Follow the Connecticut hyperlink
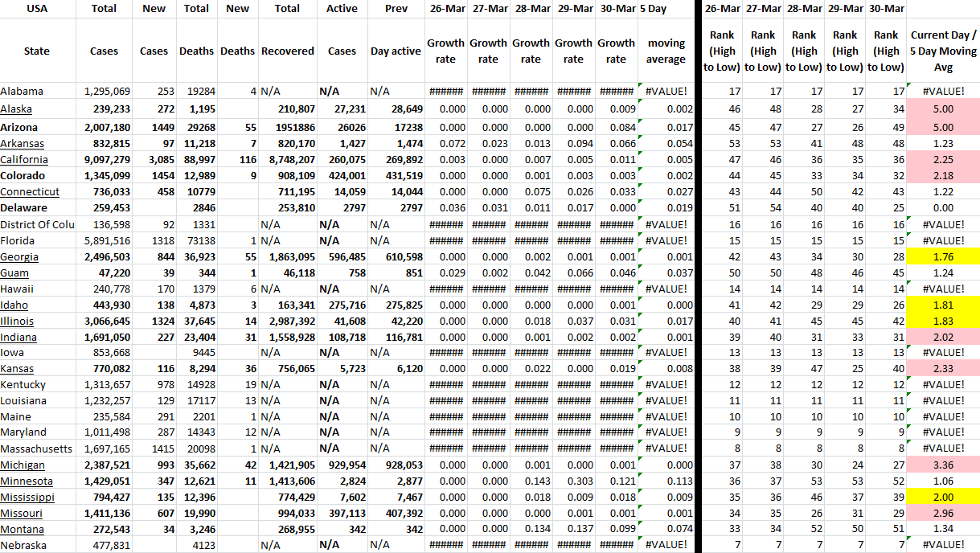The width and height of the screenshot is (980, 553). click(30, 192)
